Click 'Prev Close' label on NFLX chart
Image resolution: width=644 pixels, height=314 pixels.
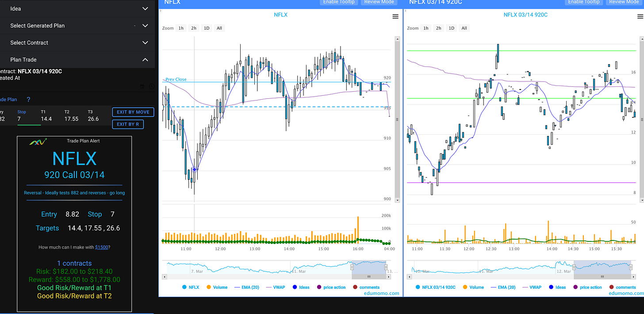[176, 80]
